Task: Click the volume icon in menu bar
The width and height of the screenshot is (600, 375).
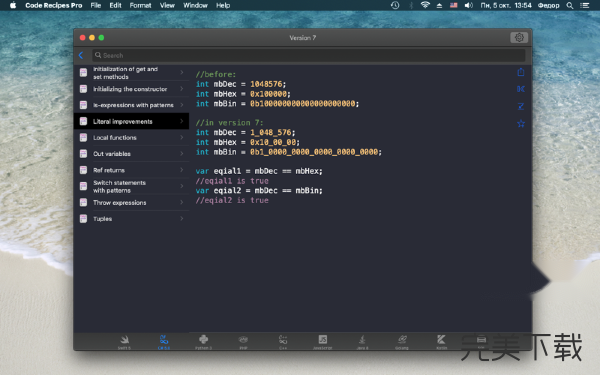Action: tap(468, 5)
